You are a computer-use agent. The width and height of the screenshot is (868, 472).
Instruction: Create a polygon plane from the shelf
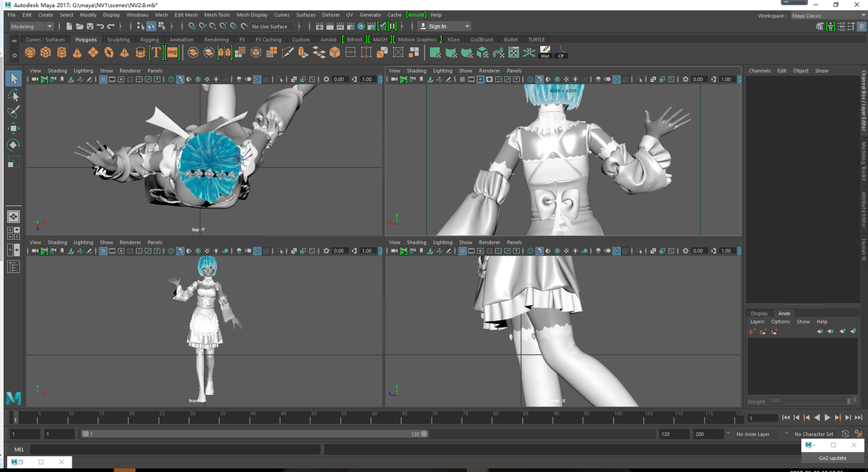[x=93, y=53]
